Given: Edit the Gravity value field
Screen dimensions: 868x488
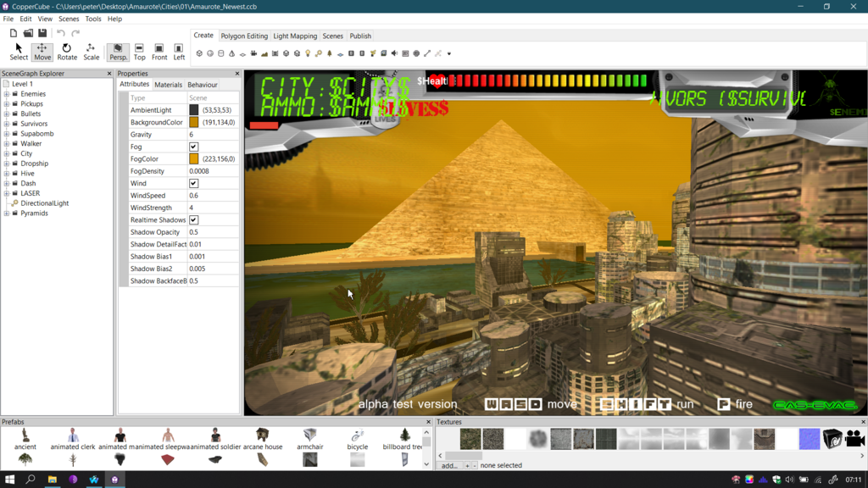Looking at the screenshot, I should coord(213,135).
